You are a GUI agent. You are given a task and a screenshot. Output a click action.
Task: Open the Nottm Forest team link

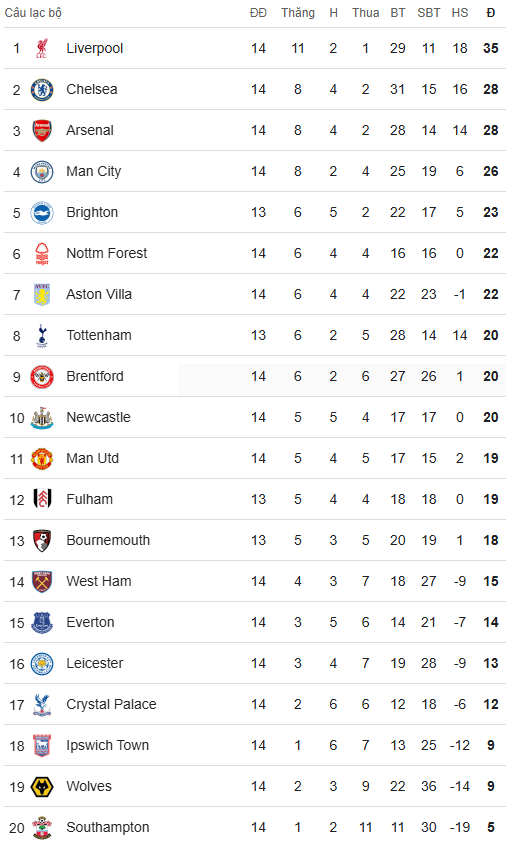(x=107, y=253)
